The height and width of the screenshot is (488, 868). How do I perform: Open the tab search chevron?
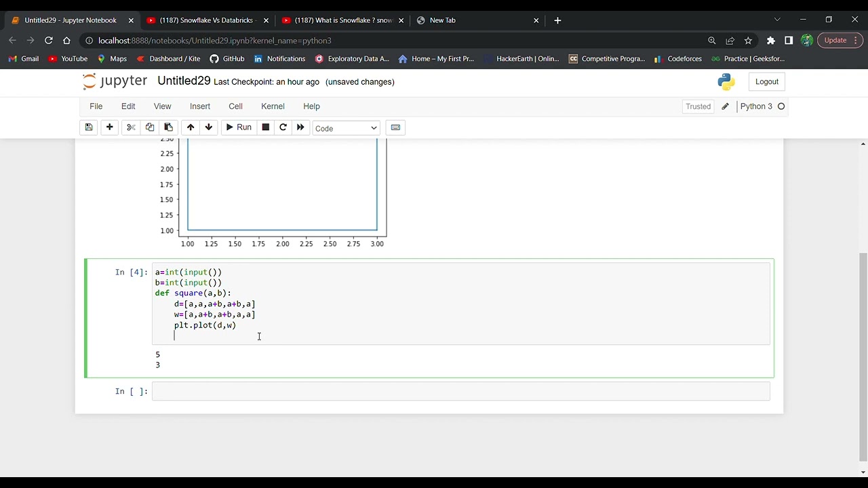point(777,20)
